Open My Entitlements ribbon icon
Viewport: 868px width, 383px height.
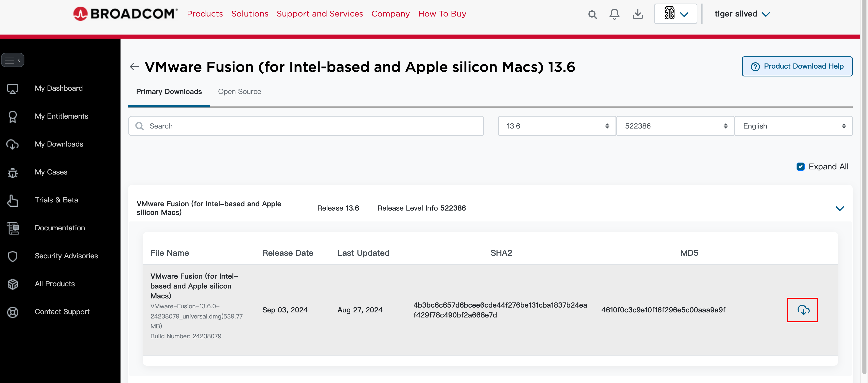12,116
